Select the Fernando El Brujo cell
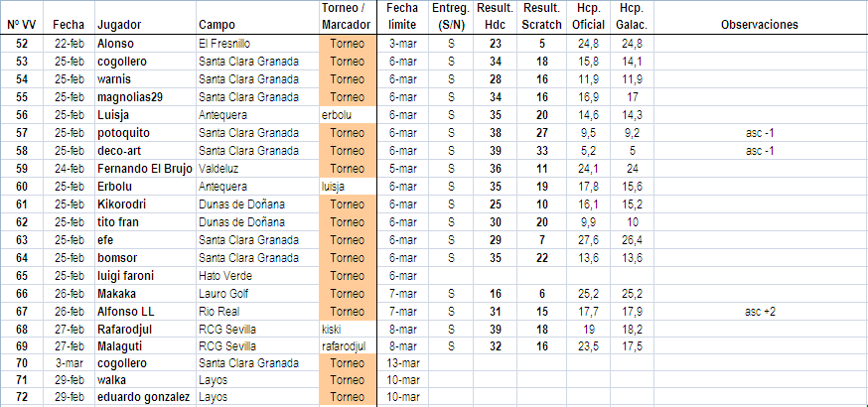 click(x=146, y=169)
